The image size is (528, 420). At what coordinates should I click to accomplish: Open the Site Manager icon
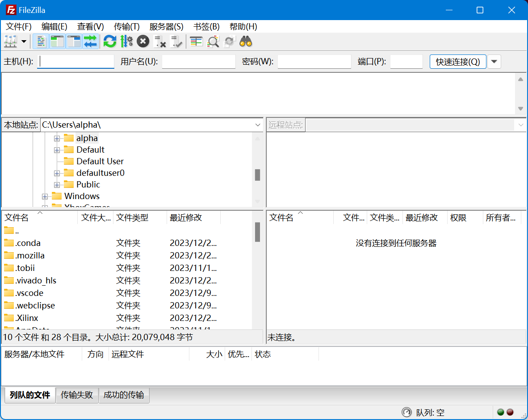click(10, 42)
